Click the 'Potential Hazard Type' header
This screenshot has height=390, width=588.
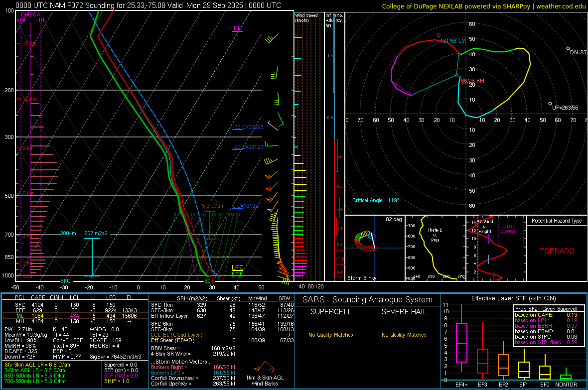(557, 221)
